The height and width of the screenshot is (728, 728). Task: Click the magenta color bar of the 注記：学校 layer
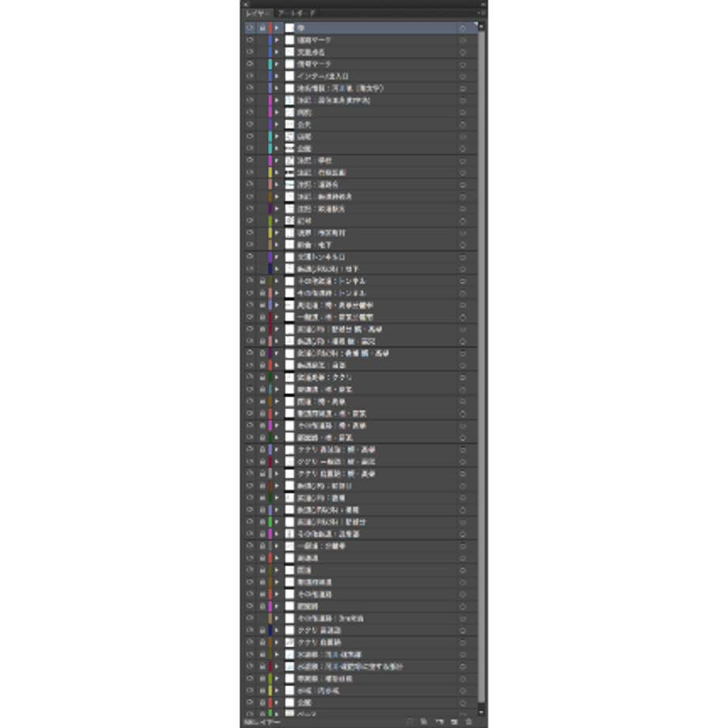(x=270, y=161)
